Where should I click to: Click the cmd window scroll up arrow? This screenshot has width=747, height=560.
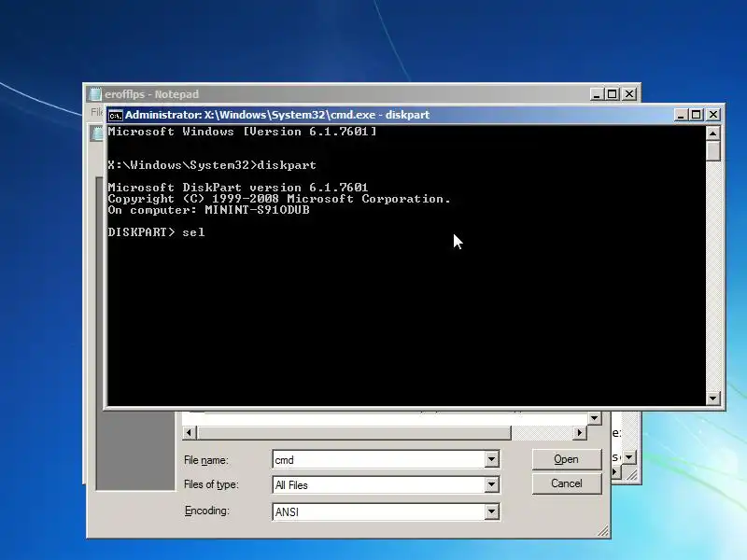(x=712, y=133)
